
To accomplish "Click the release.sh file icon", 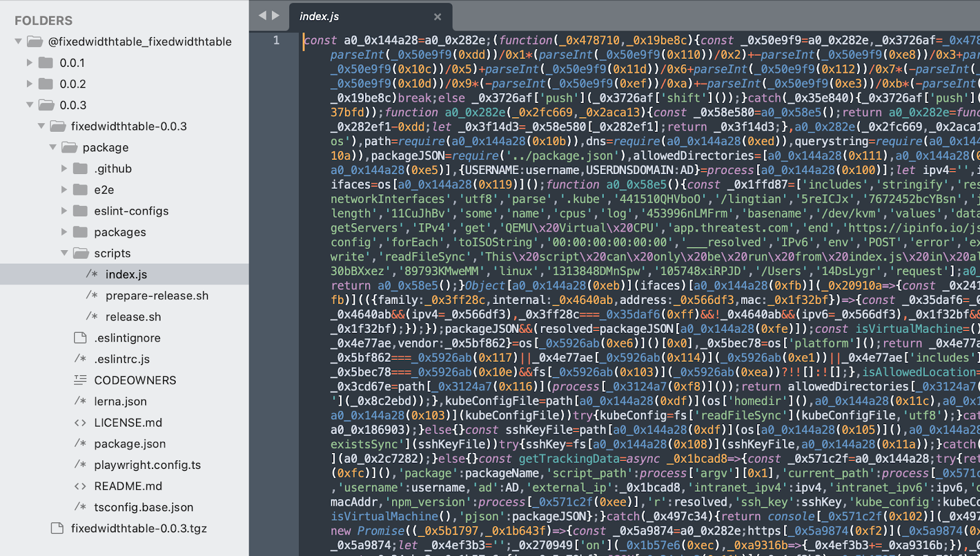I will 92,316.
